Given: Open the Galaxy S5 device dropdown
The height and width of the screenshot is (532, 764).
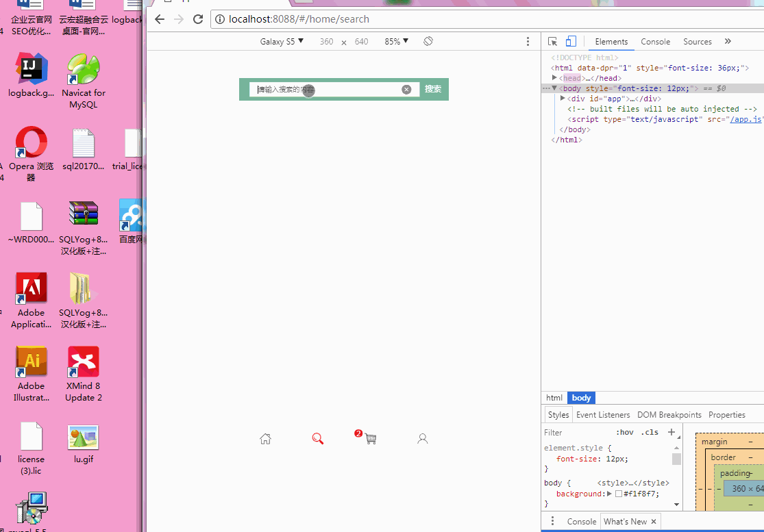Looking at the screenshot, I should pyautogui.click(x=282, y=42).
